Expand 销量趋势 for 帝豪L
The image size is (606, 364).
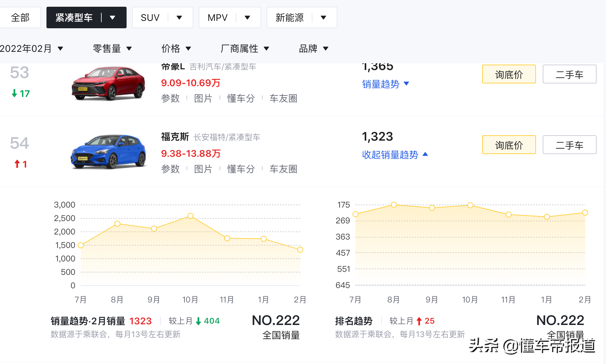(385, 84)
